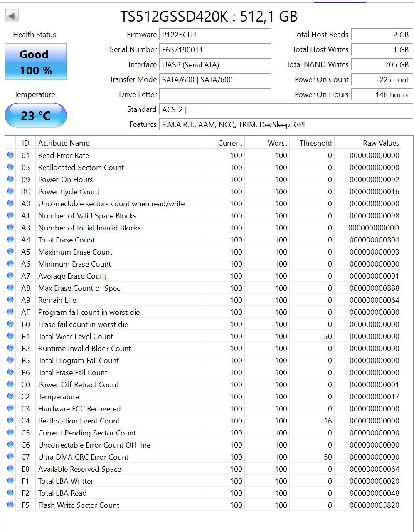414x532 pixels.
Task: Click the Features field listing S.M.A.R.T.
Action: [x=286, y=124]
